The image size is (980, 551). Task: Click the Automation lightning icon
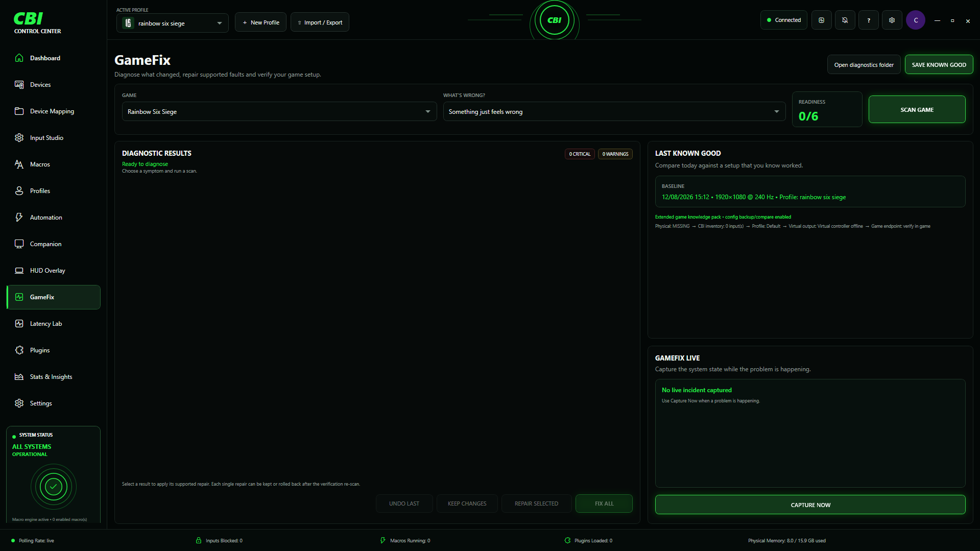[19, 218]
